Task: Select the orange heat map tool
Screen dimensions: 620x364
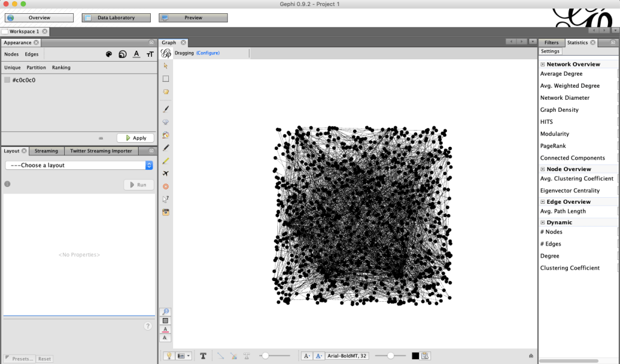Action: click(166, 186)
